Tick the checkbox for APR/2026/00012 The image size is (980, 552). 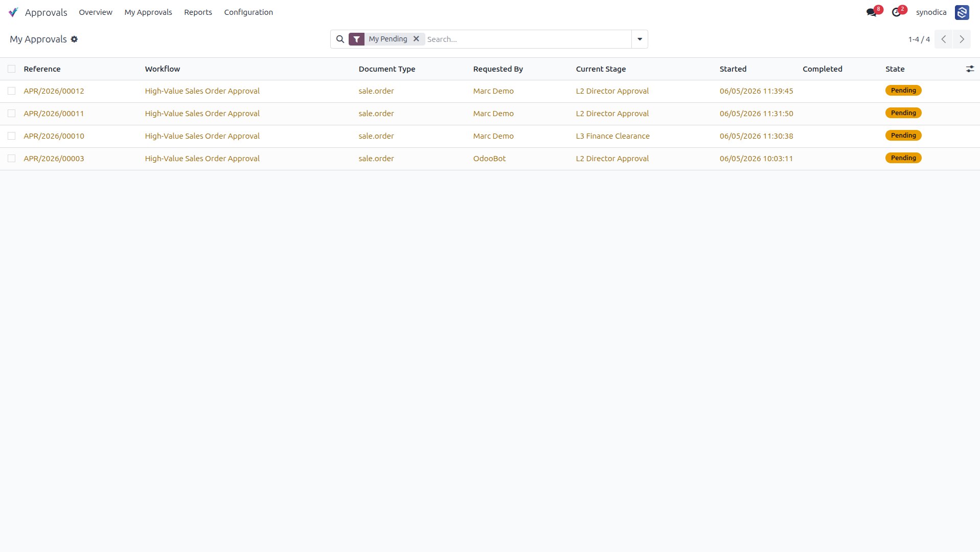(12, 91)
